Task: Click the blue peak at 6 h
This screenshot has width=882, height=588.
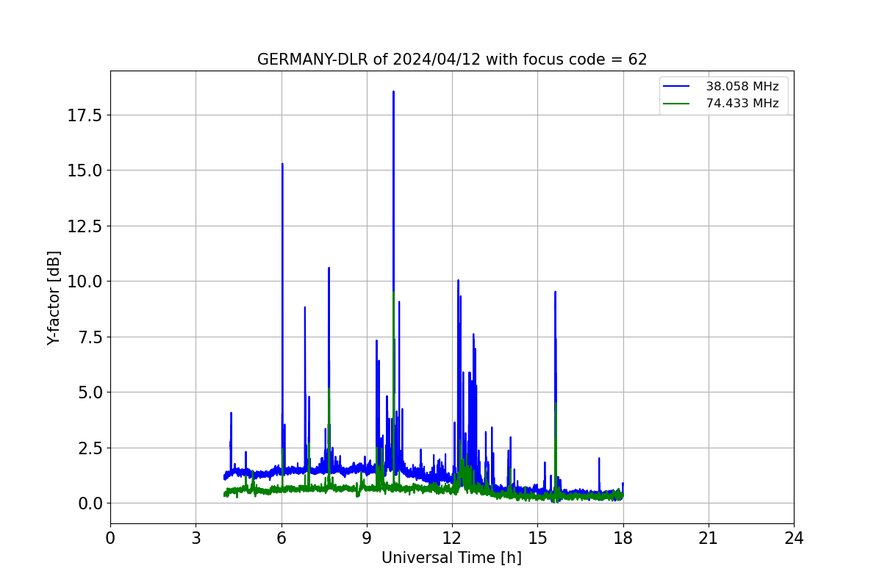Action: pos(282,165)
